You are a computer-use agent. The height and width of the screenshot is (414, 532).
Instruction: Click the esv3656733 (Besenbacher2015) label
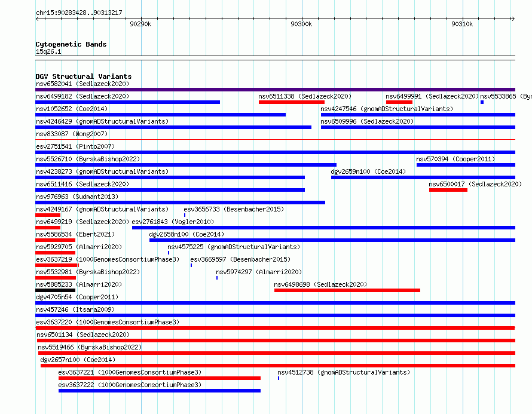[234, 209]
